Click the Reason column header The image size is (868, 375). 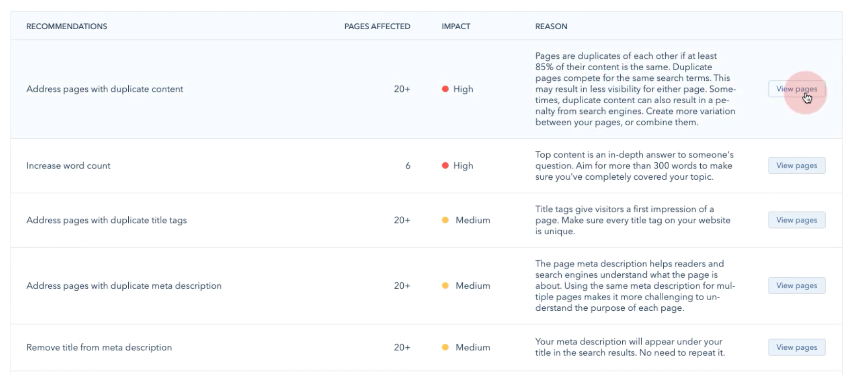[x=551, y=26]
